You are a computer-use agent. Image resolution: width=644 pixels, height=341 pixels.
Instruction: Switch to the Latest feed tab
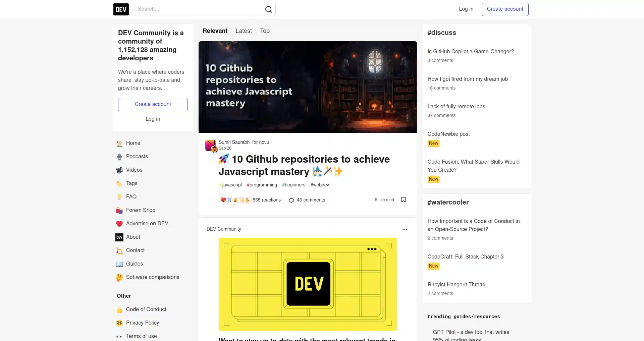tap(244, 31)
